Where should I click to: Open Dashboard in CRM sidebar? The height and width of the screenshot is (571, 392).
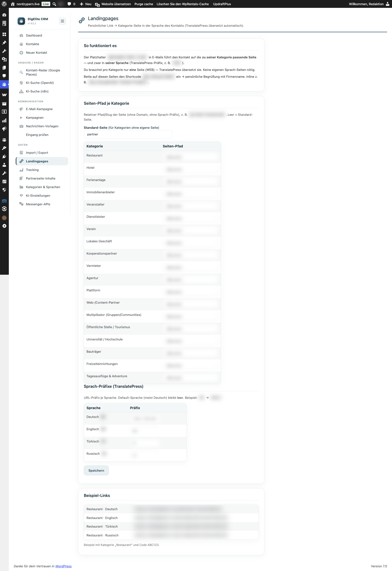pos(42,35)
